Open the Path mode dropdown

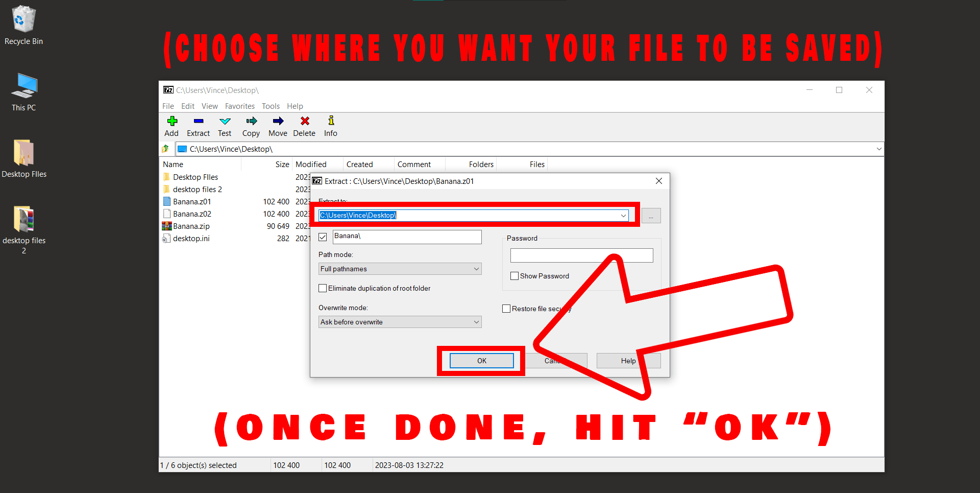pos(476,269)
